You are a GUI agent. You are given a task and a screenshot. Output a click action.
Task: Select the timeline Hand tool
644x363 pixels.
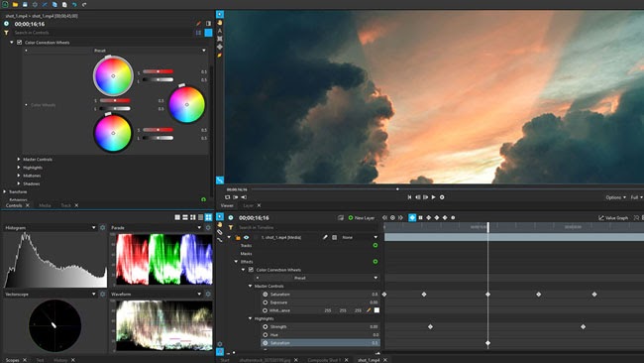[220, 225]
